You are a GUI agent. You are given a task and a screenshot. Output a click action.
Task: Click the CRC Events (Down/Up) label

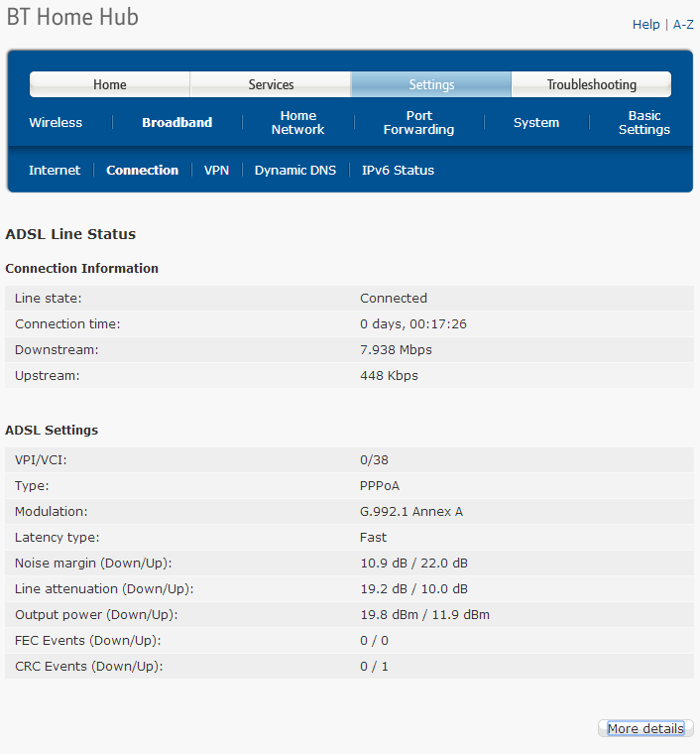tap(89, 667)
